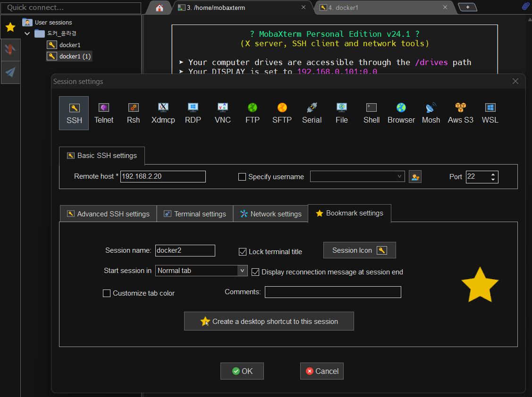Screen dimensions: 532x397
Task: Open the Basic SSH settings tab
Action: click(102, 156)
